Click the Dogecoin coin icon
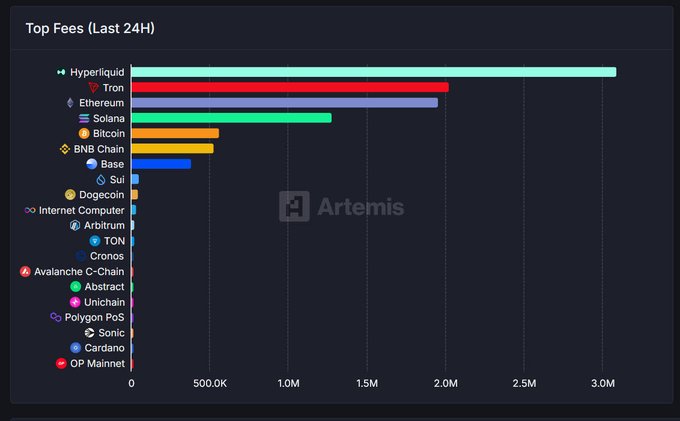This screenshot has width=680, height=421. pyautogui.click(x=70, y=195)
